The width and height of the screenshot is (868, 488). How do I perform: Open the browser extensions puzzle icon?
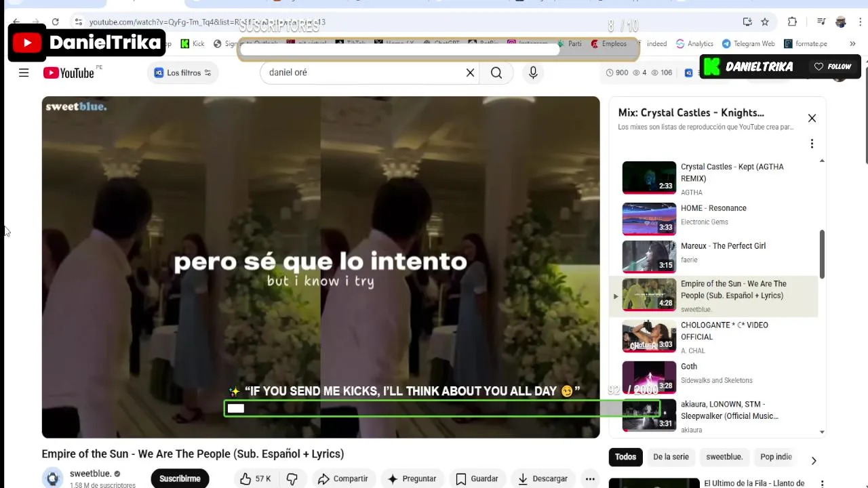pos(792,22)
